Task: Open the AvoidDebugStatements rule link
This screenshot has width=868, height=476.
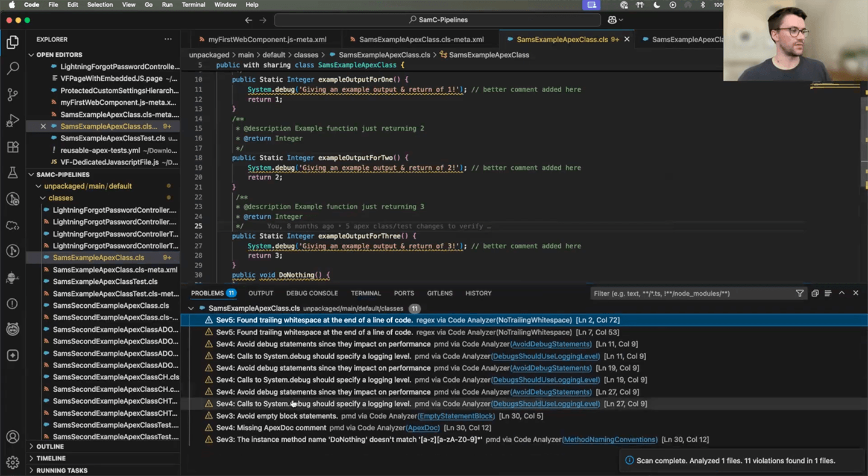Action: point(550,343)
